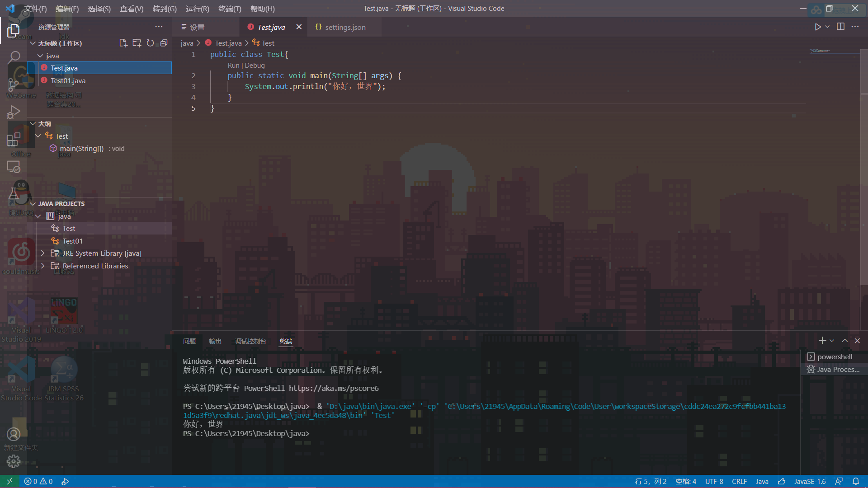Click the Debug CodeLens above main

click(255, 66)
